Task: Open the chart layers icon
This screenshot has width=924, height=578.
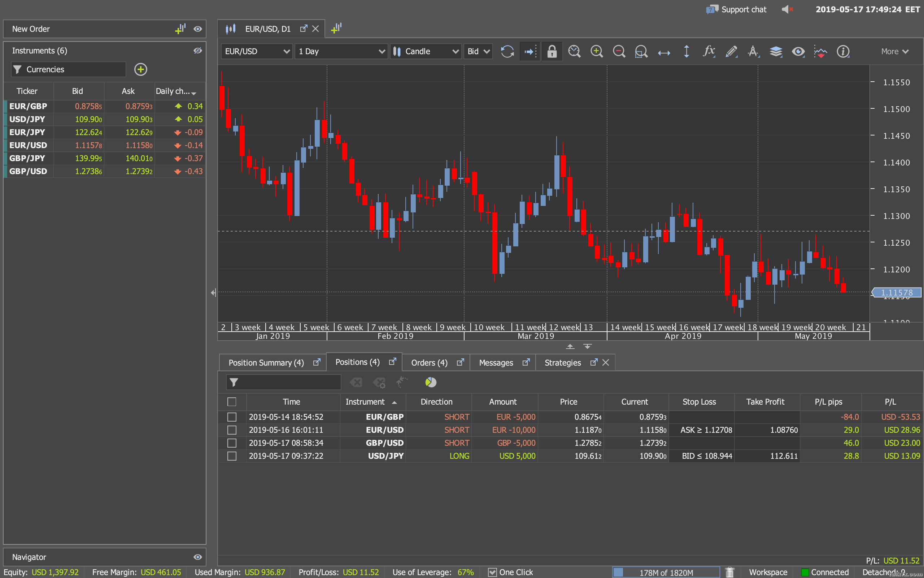Action: pyautogui.click(x=776, y=51)
